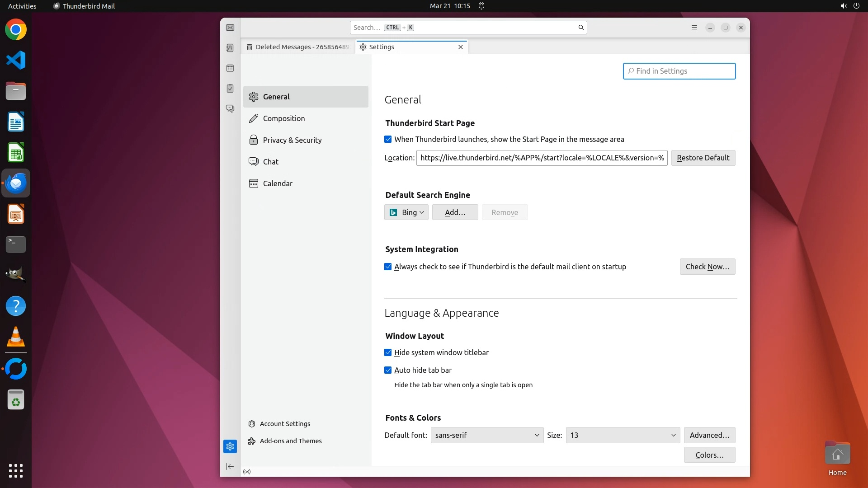
Task: Disable showing Start Page on launch
Action: pos(388,139)
